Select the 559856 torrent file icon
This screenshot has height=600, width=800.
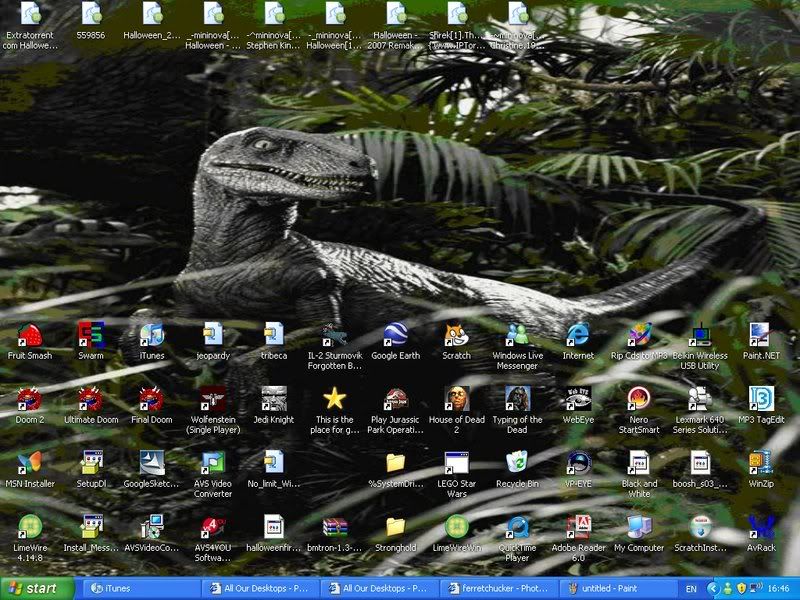pos(91,14)
